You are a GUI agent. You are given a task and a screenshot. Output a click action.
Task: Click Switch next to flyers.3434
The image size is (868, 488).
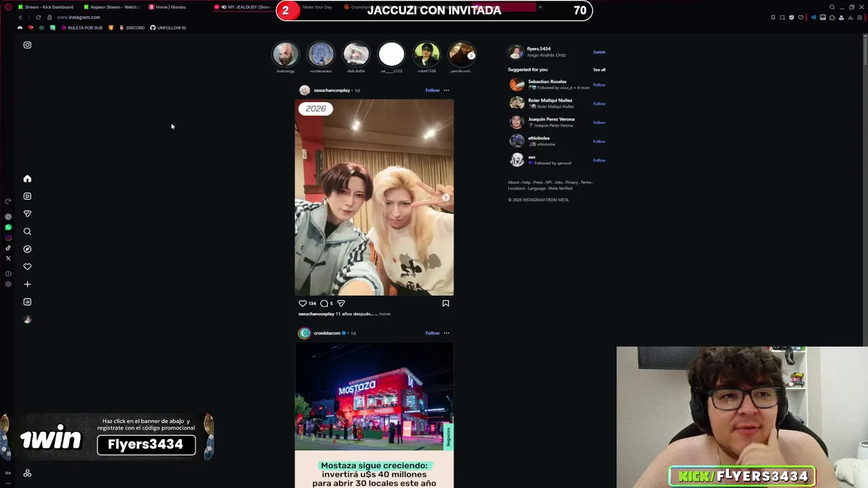599,52
